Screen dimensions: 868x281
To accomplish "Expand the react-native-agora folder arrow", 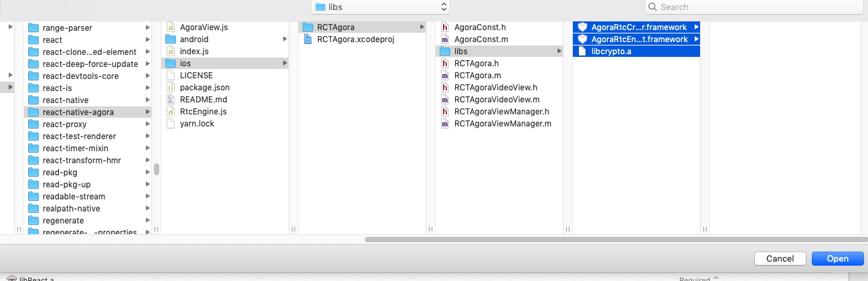I will tap(147, 112).
